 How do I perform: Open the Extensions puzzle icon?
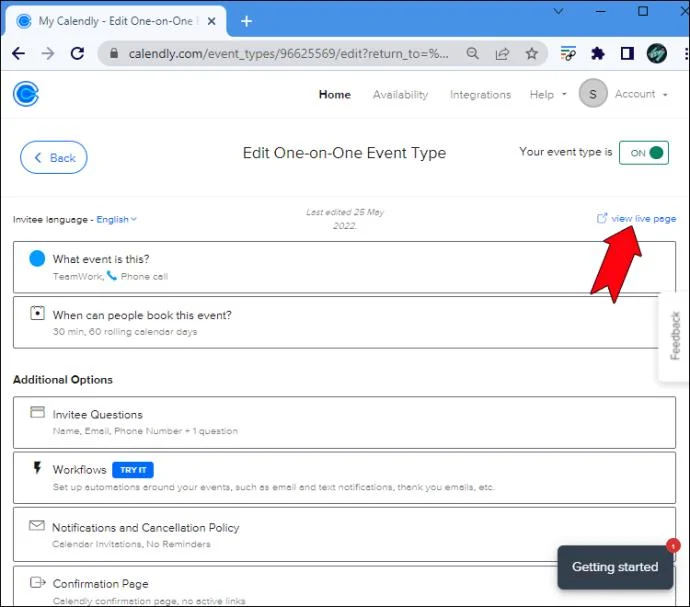coord(598,54)
